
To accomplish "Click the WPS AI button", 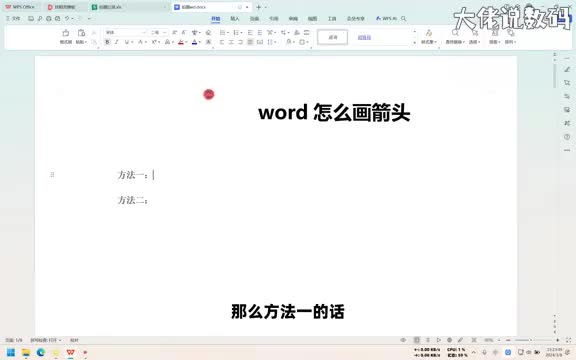I will pos(386,18).
